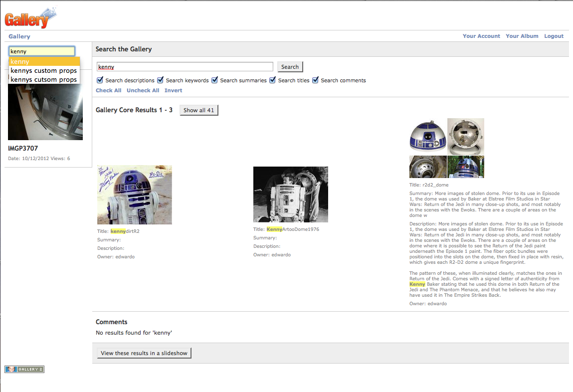This screenshot has width=573, height=392.
Task: Click the Gallery logo at top left
Action: (30, 18)
